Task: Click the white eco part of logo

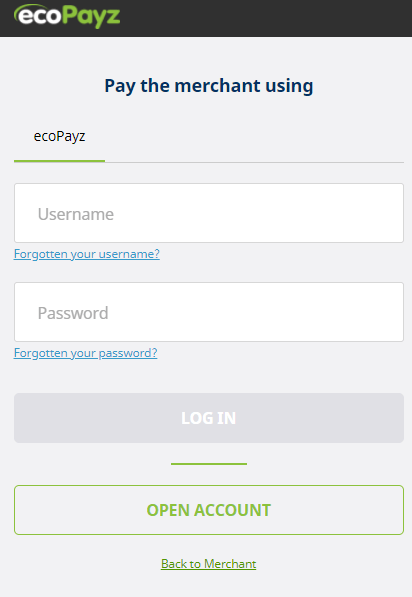Action: click(x=39, y=16)
